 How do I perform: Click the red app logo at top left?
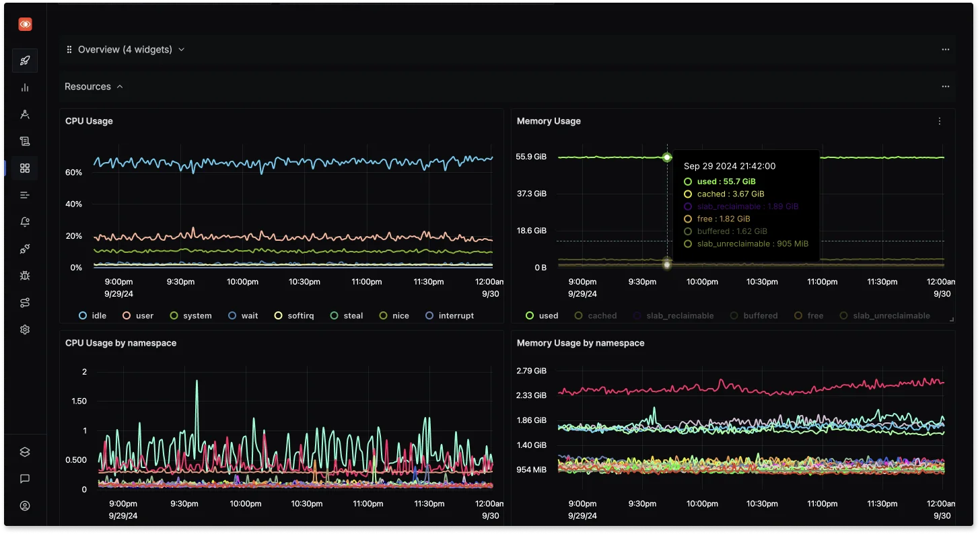point(24,24)
